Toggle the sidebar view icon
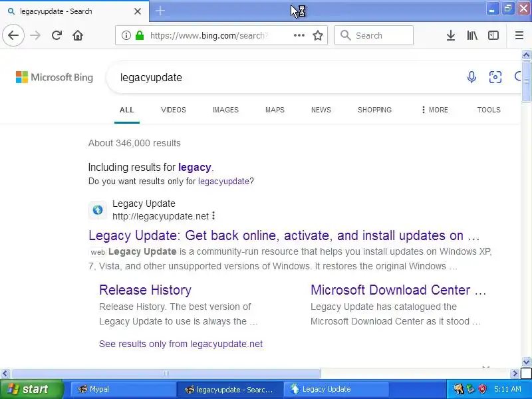This screenshot has height=399, width=532. (493, 35)
